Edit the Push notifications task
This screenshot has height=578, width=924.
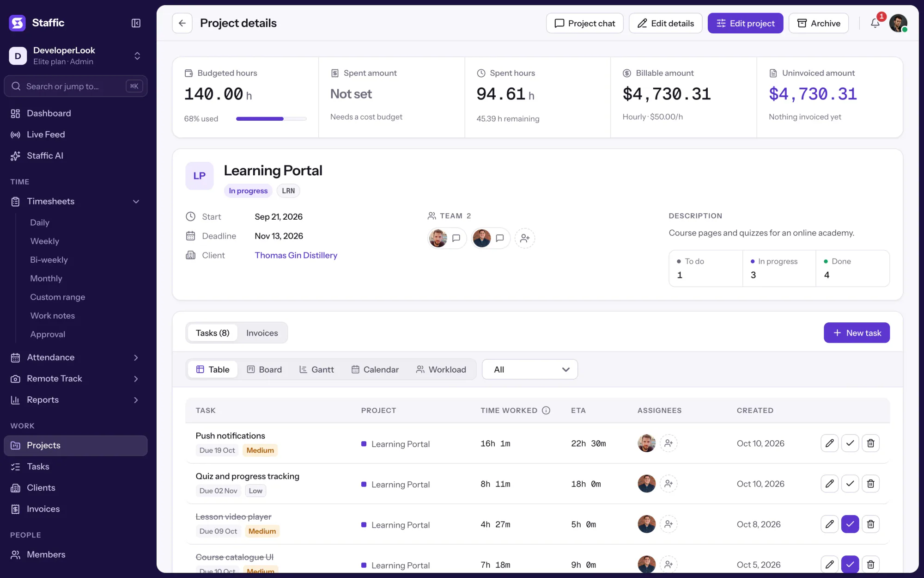pos(829,443)
